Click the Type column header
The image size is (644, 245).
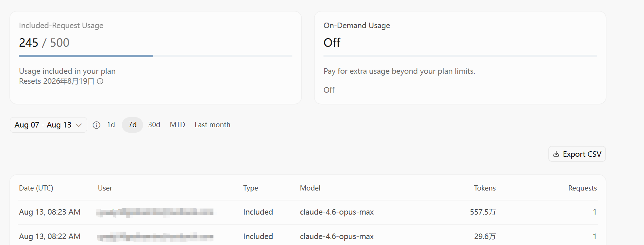250,188
